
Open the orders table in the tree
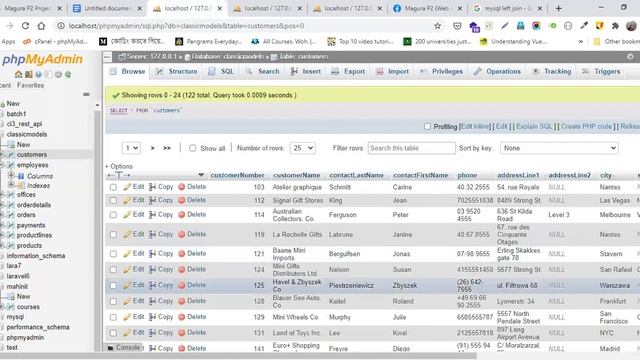[x=26, y=215]
